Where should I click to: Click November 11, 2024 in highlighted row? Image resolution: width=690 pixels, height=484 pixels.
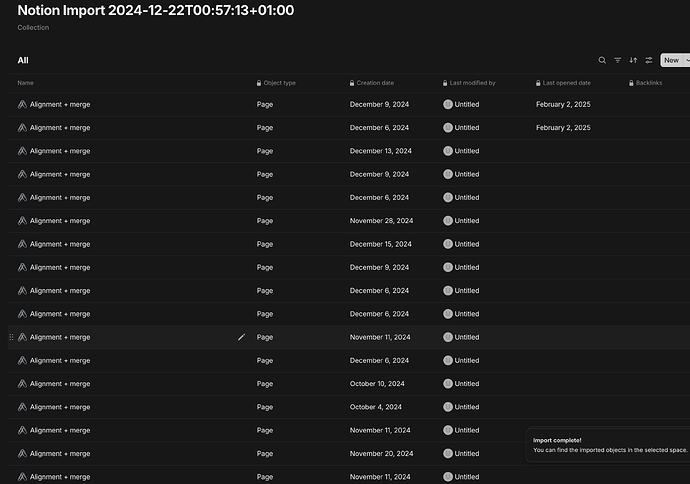point(380,337)
